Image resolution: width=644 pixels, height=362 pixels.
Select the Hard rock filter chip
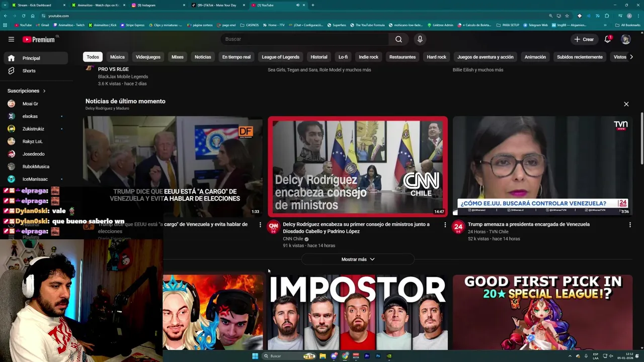tap(436, 57)
